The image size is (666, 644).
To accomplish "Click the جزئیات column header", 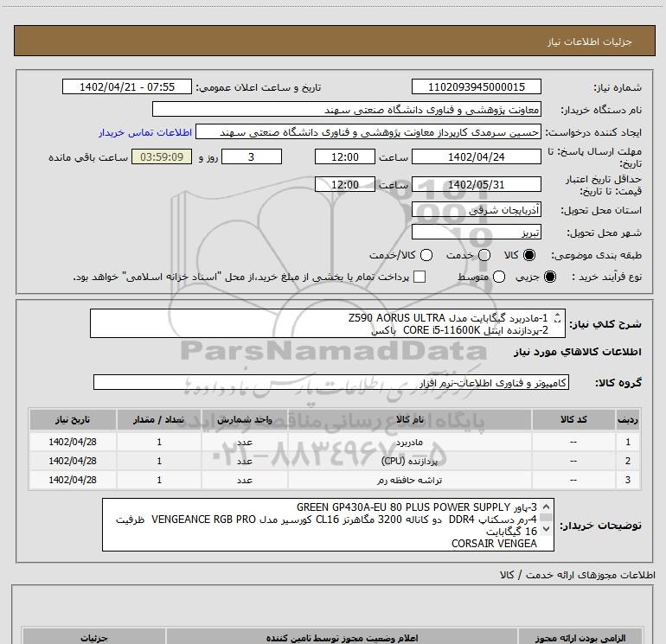I will [94, 638].
